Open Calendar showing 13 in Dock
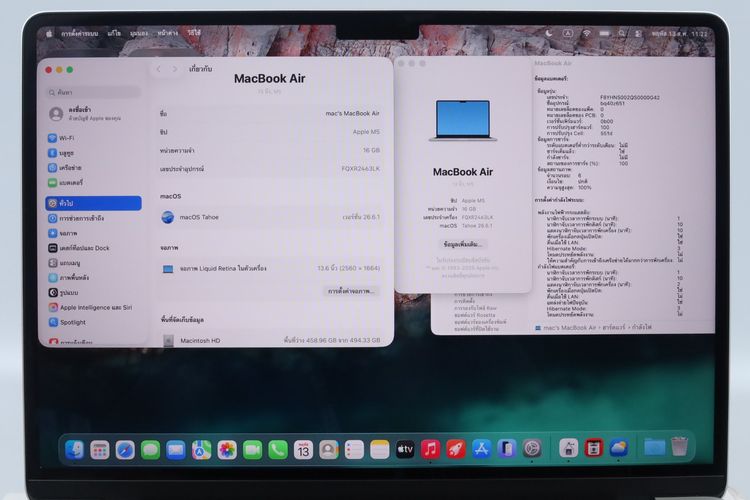Viewport: 750px width, 500px height. [303, 450]
